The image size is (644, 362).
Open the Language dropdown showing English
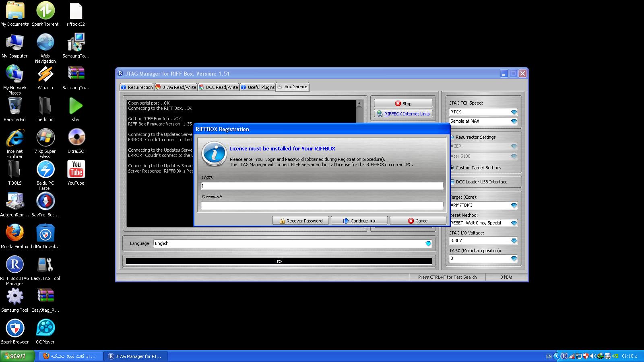(x=428, y=243)
